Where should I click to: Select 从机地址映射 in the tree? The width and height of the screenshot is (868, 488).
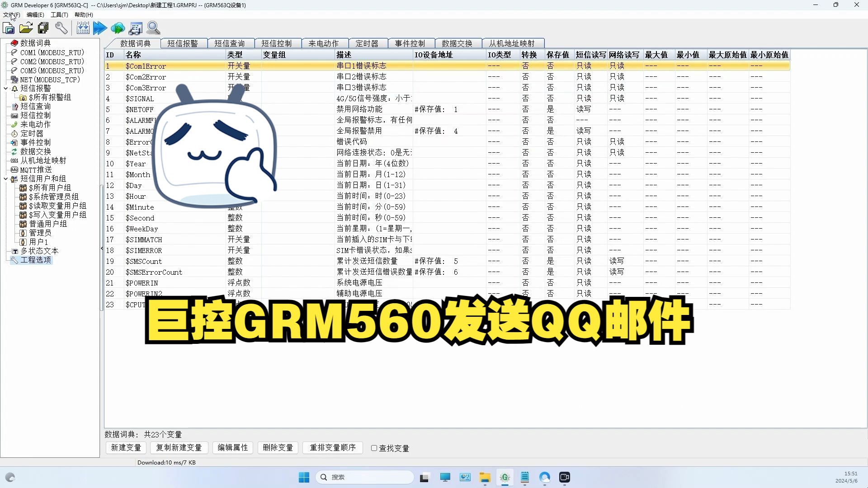click(x=43, y=160)
